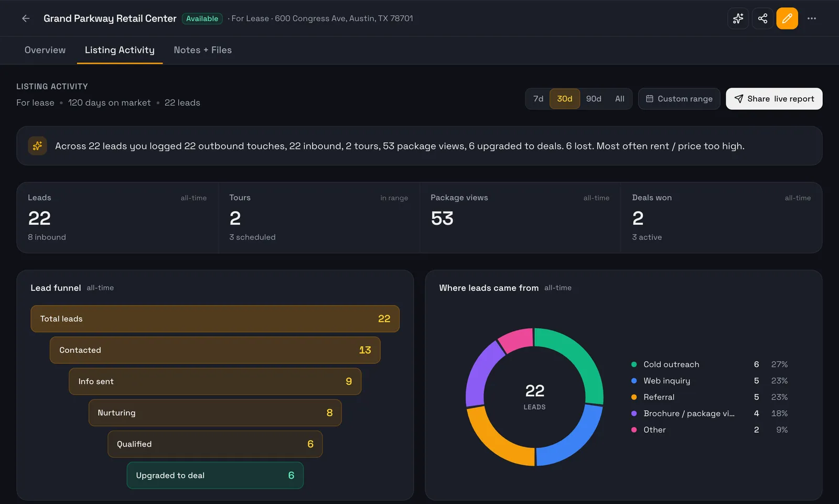Click the Qualified funnel bar
This screenshot has height=504, width=839.
point(215,444)
